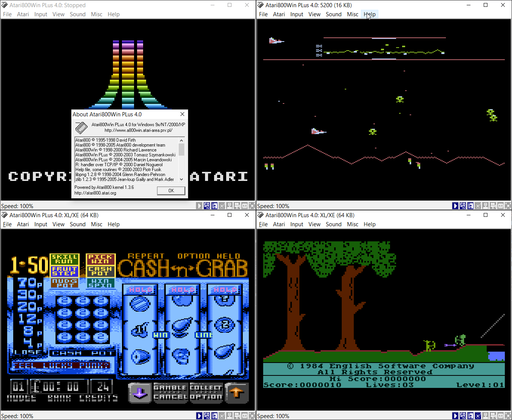The image size is (512, 420).
Task: Open the File menu in the 5200 window
Action: 264,14
